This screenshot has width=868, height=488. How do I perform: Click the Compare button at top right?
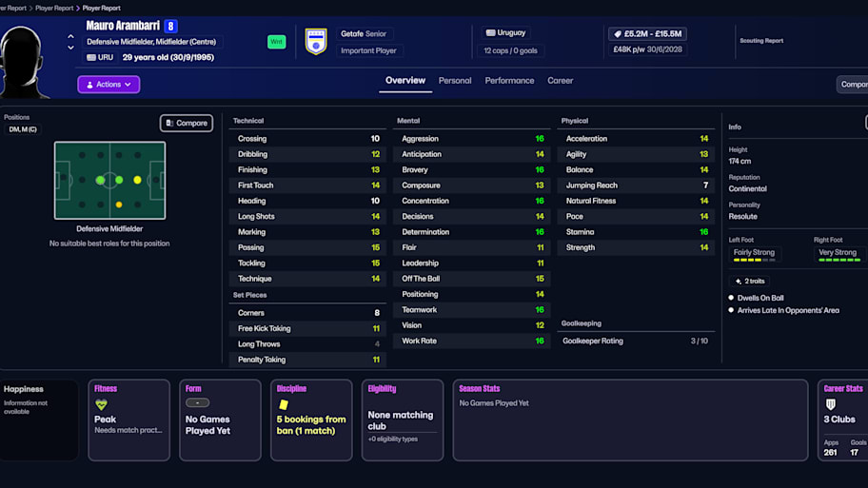pyautogui.click(x=852, y=85)
